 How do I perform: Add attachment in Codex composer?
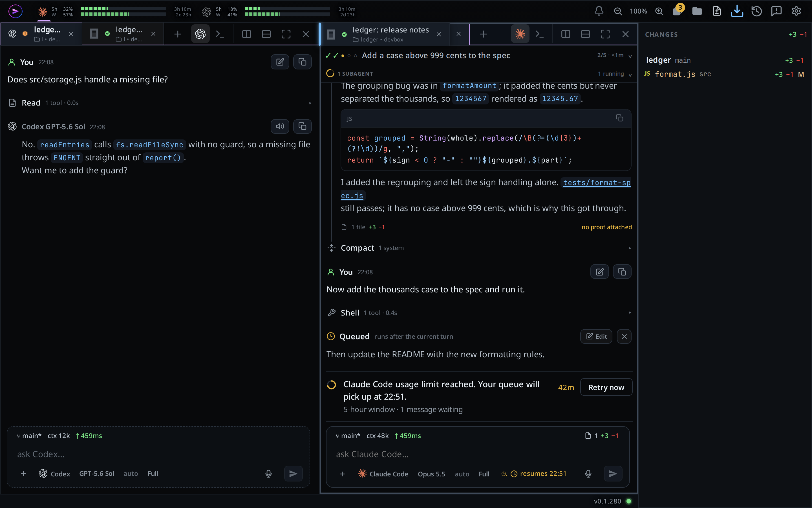pyautogui.click(x=23, y=473)
